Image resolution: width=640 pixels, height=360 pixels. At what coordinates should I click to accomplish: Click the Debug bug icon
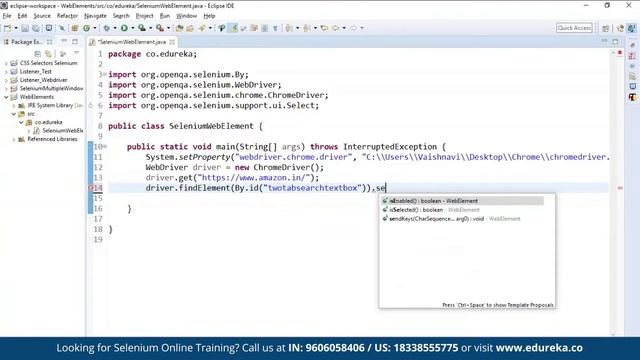pos(107,28)
